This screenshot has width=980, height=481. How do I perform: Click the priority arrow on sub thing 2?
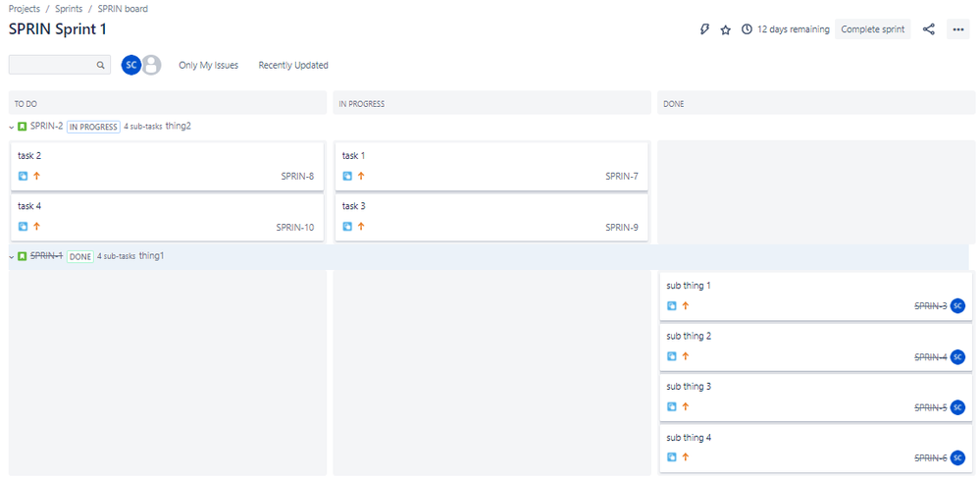(x=685, y=356)
